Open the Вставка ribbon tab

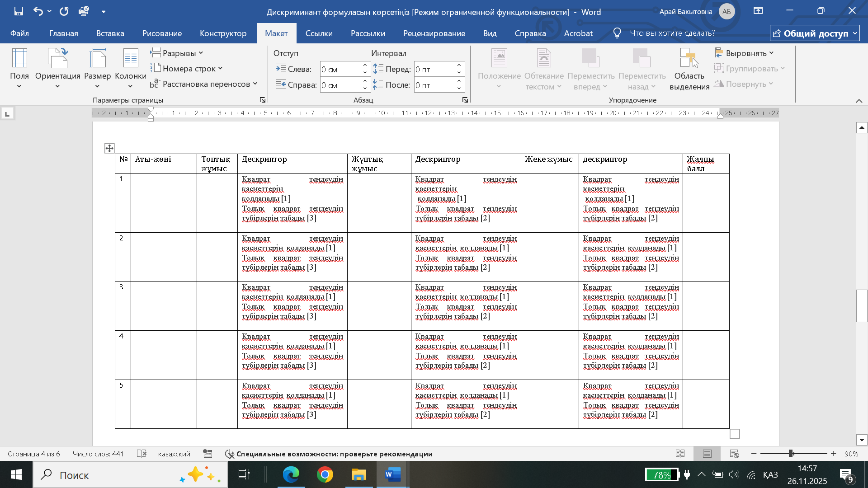[110, 33]
